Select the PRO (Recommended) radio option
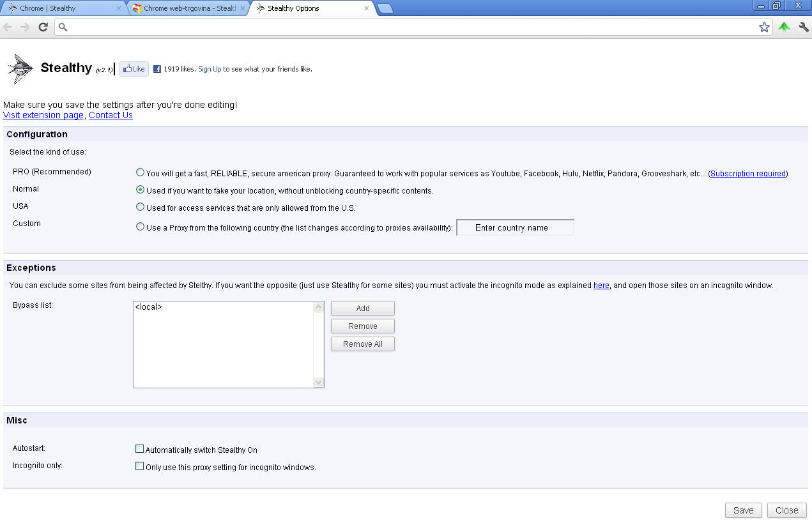The height and width of the screenshot is (525, 812). click(140, 172)
